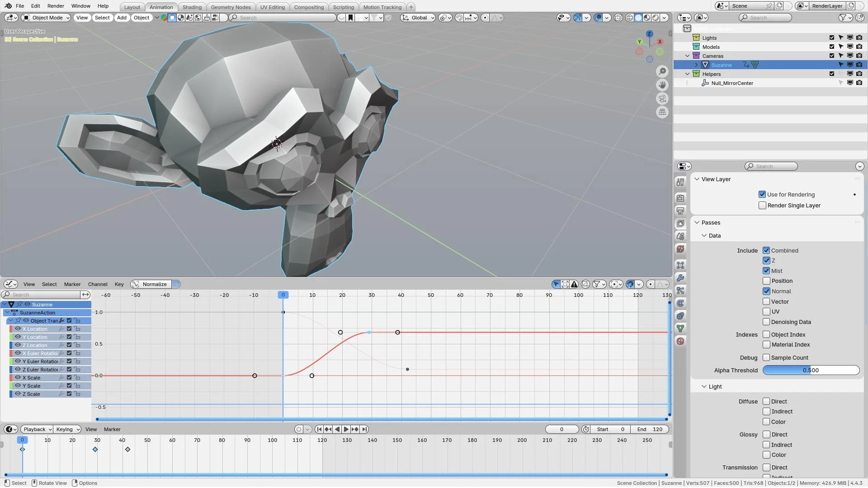Click the viewport pan hand gizmo
The height and width of the screenshot is (488, 868).
pyautogui.click(x=662, y=85)
